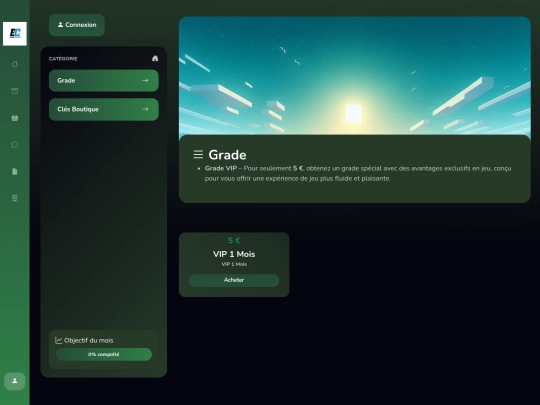Click the 5 € price on the VIP card

tap(234, 240)
